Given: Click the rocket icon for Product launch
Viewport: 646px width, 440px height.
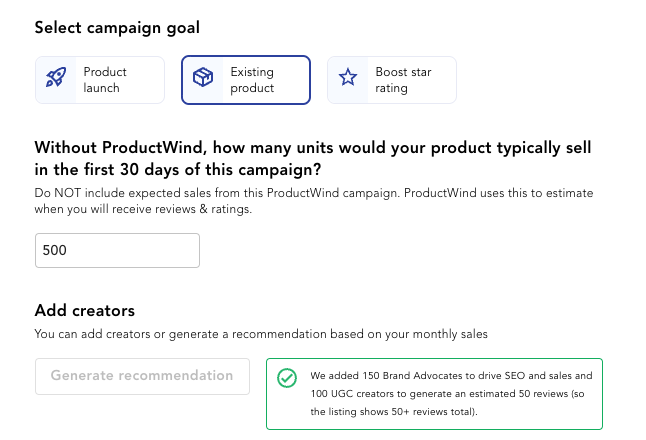Looking at the screenshot, I should (56, 77).
